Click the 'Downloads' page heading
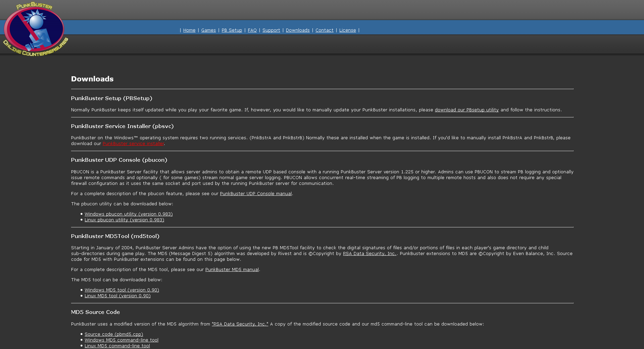 (92, 79)
